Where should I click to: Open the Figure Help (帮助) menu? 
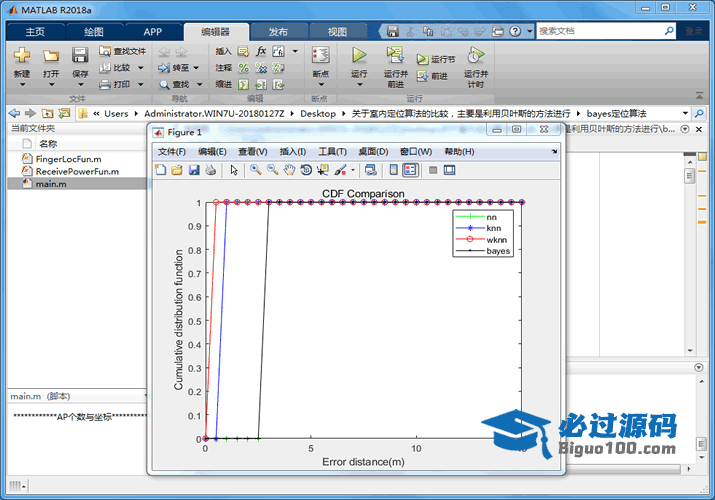point(459,152)
